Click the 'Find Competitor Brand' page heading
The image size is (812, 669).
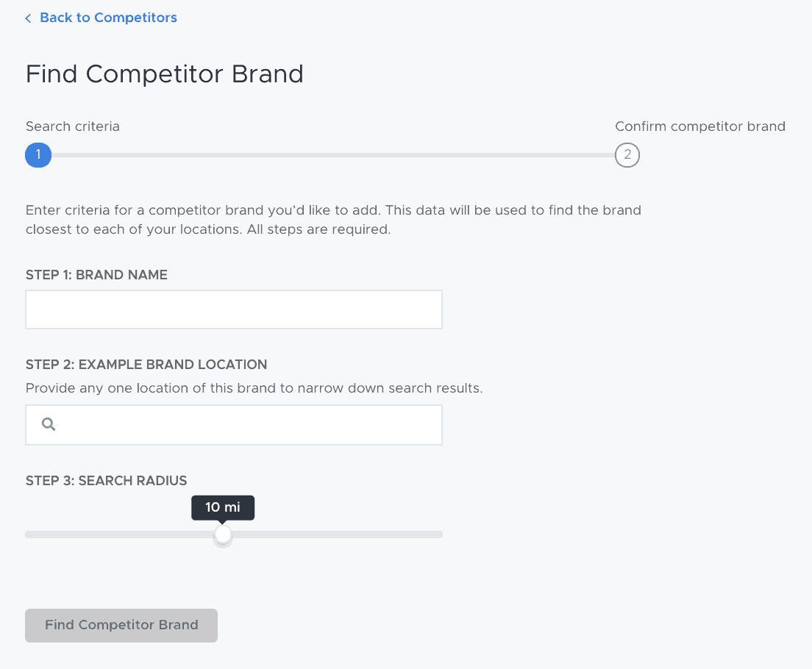[x=165, y=74]
